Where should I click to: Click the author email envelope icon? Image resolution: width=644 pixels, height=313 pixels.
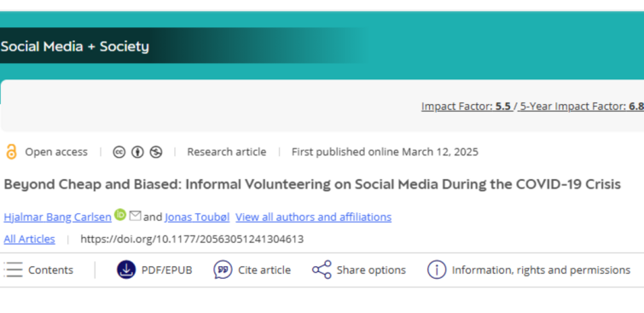(135, 215)
